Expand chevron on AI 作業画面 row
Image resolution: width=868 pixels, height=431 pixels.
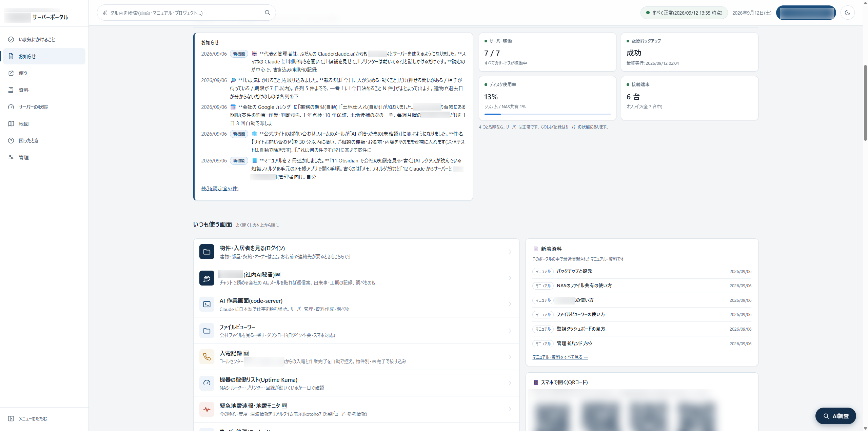pyautogui.click(x=510, y=304)
